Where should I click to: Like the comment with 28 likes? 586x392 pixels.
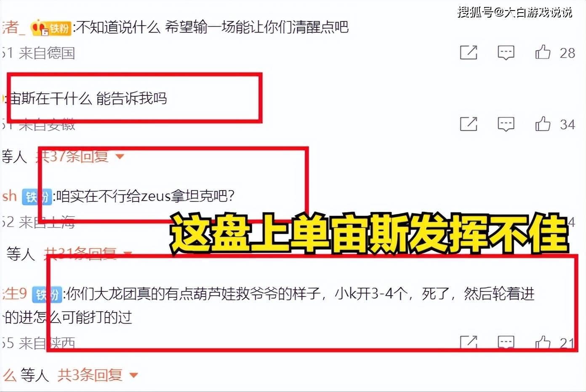tap(543, 52)
